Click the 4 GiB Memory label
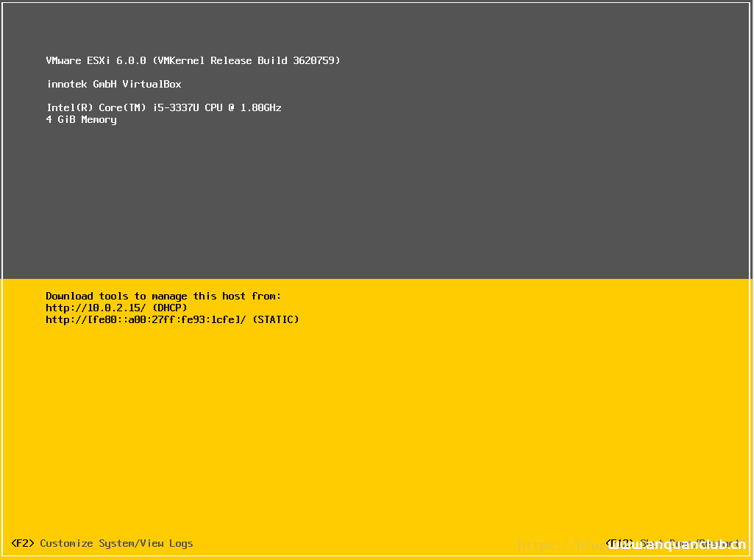 tap(82, 119)
